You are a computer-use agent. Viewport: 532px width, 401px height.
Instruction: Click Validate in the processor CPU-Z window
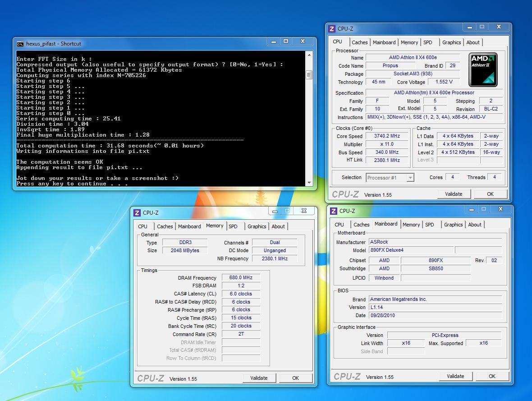[x=454, y=194]
